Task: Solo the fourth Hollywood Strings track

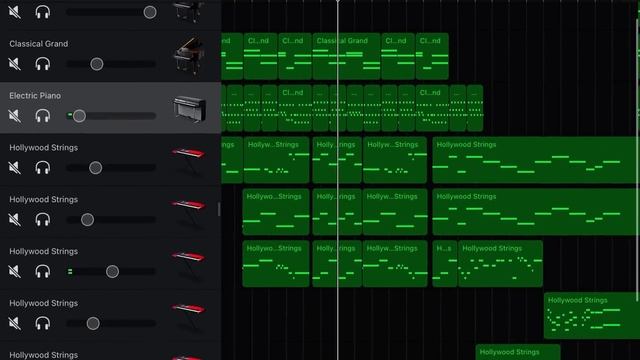Action: coord(42,323)
